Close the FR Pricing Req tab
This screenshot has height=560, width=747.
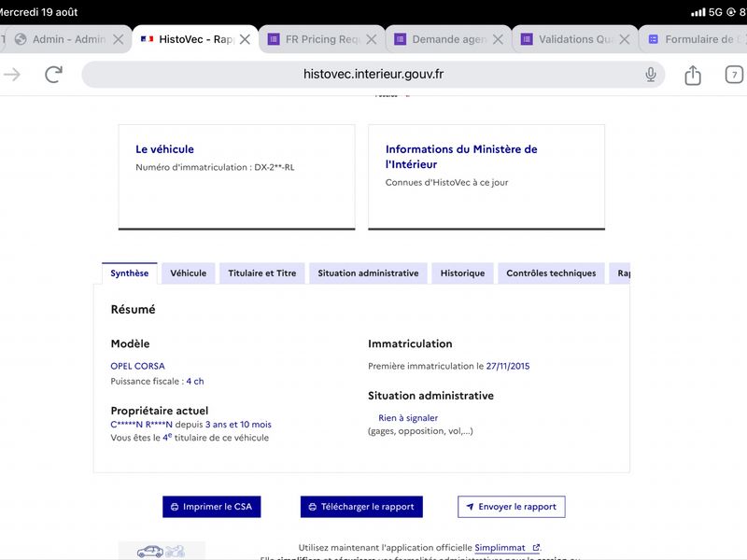(371, 39)
